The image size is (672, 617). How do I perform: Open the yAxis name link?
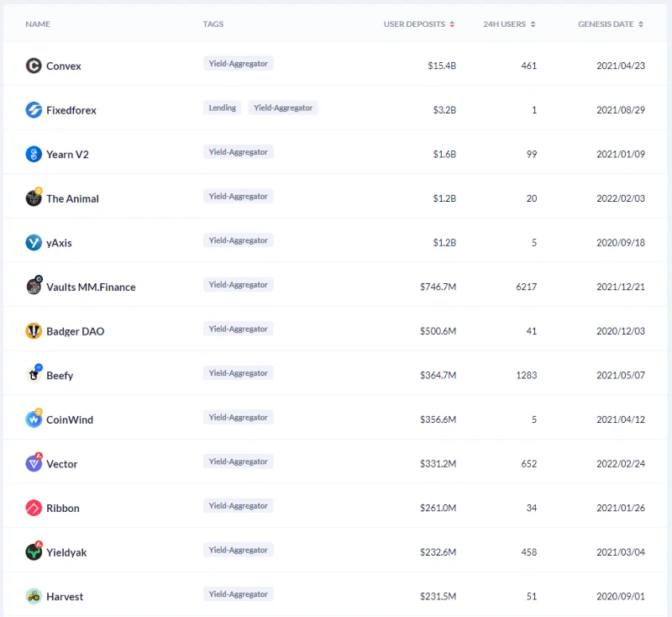[x=59, y=243]
